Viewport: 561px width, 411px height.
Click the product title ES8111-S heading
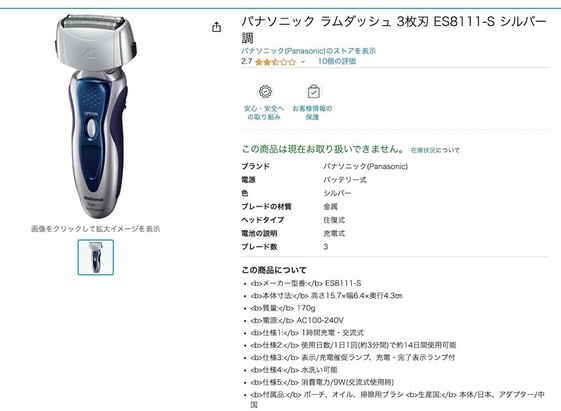pos(394,29)
